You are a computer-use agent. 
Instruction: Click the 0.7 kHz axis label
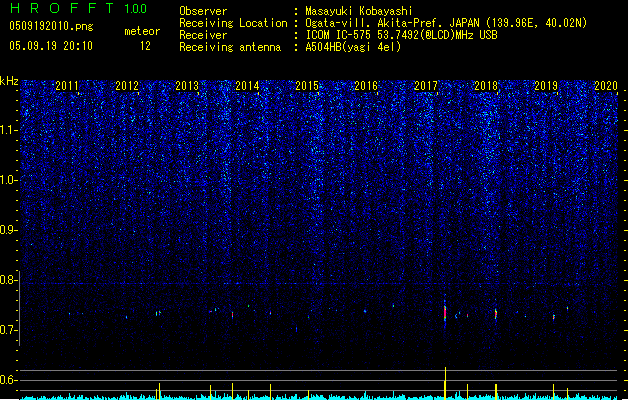(x=8, y=330)
